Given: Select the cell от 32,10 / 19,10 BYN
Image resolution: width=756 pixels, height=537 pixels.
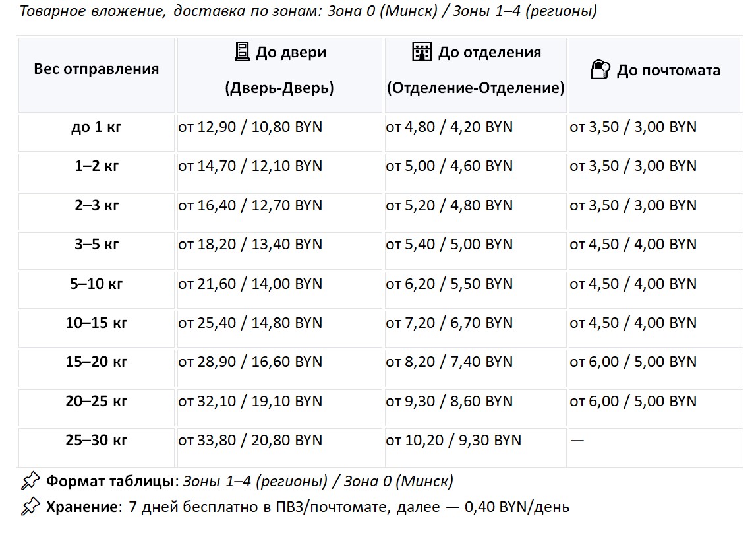Looking at the screenshot, I should click(279, 407).
